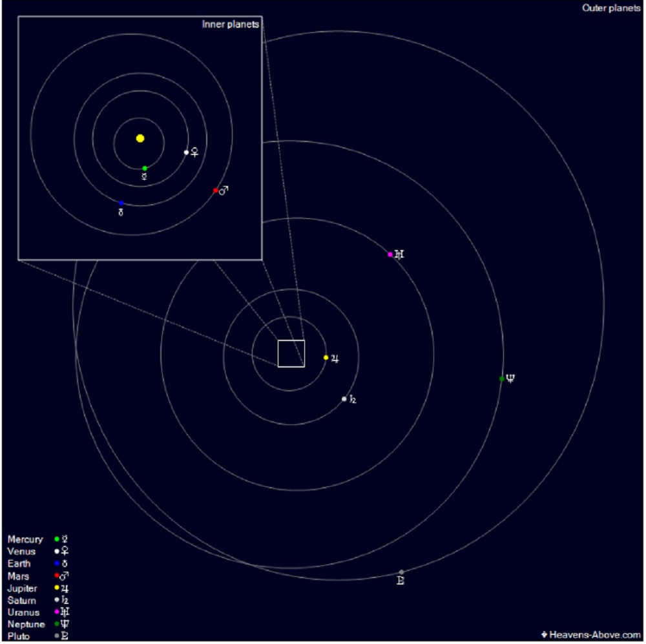
Task: Select the magenta Uranus dot on its orbit
Action: coord(390,254)
